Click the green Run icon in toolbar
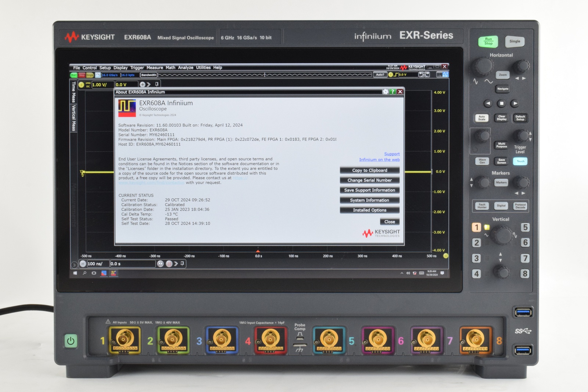Image resolution: width=588 pixels, height=392 pixels. click(x=74, y=75)
